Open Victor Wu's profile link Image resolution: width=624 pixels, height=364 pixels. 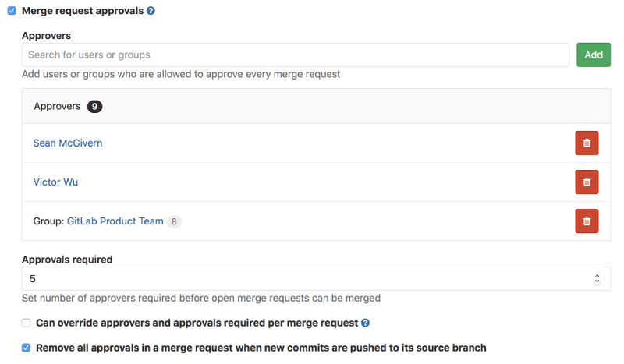(x=55, y=182)
